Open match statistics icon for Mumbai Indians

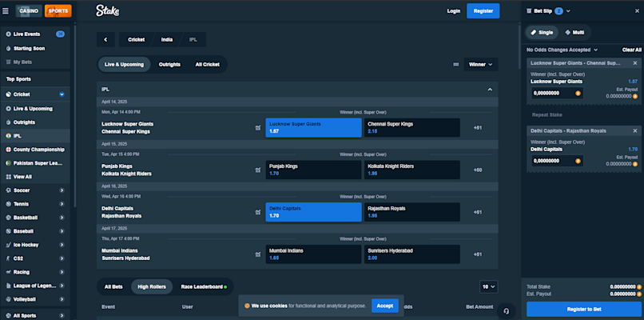[x=257, y=254]
